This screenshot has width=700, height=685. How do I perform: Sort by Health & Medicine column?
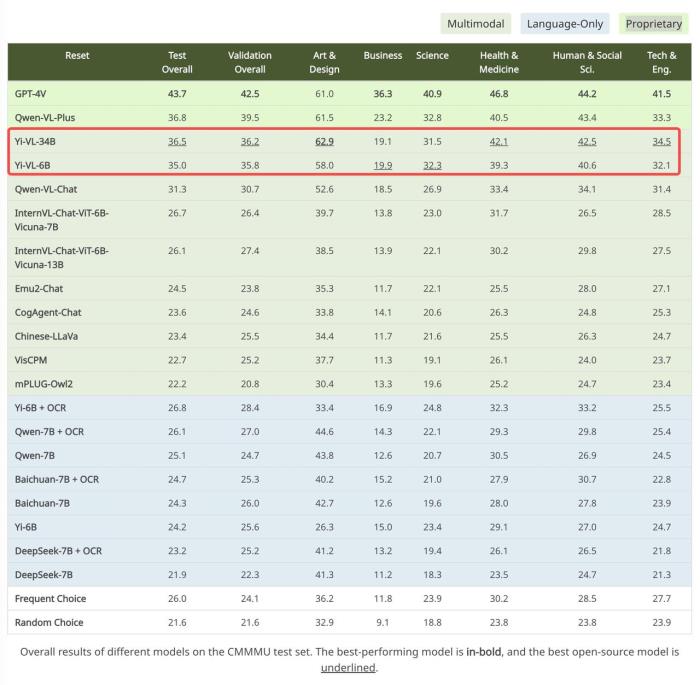pyautogui.click(x=499, y=62)
